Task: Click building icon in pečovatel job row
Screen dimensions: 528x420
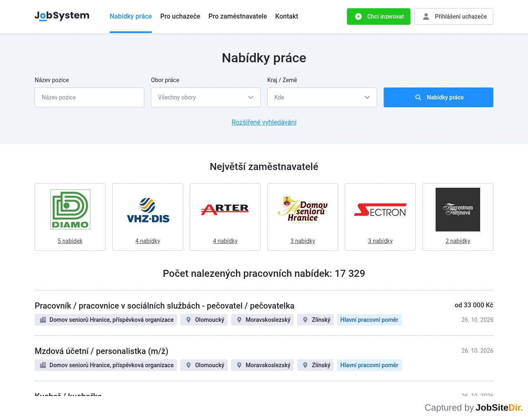Action: tap(43, 320)
